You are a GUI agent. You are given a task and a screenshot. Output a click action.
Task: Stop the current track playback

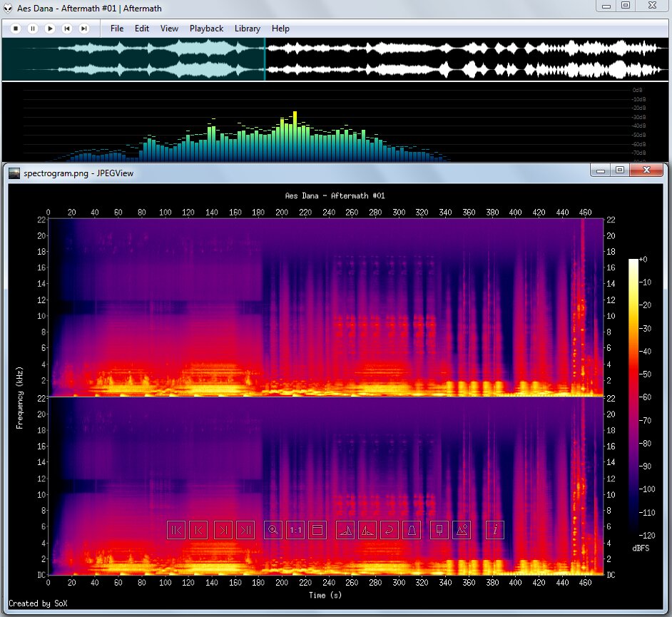(15, 29)
